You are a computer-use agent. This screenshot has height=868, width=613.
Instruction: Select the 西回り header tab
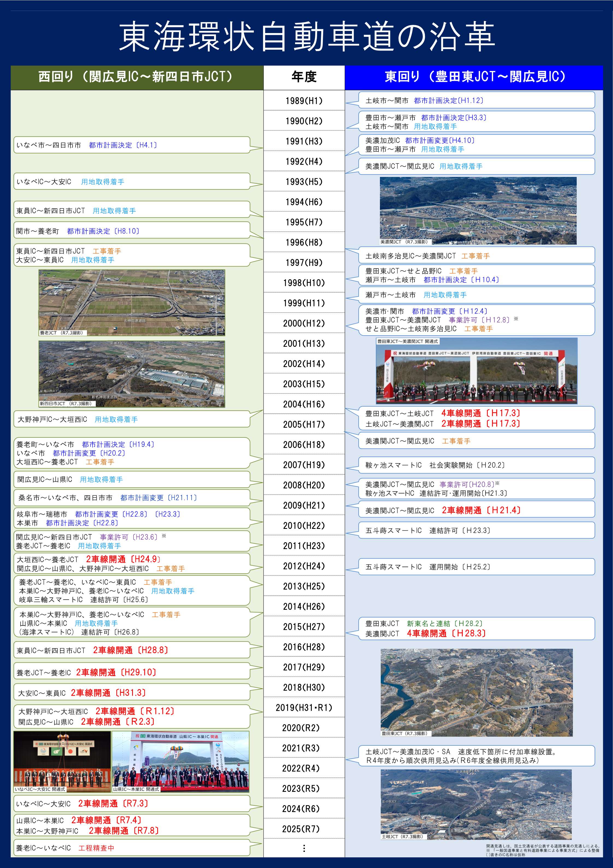tap(137, 77)
